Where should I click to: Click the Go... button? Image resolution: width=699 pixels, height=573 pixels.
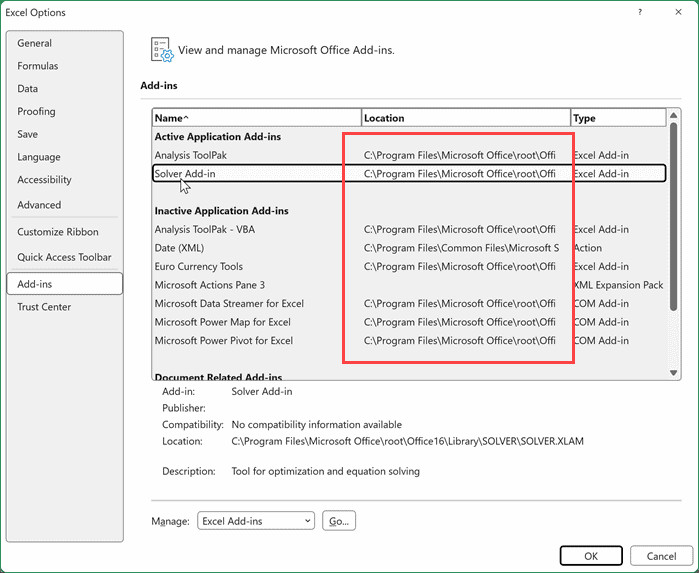click(x=339, y=521)
